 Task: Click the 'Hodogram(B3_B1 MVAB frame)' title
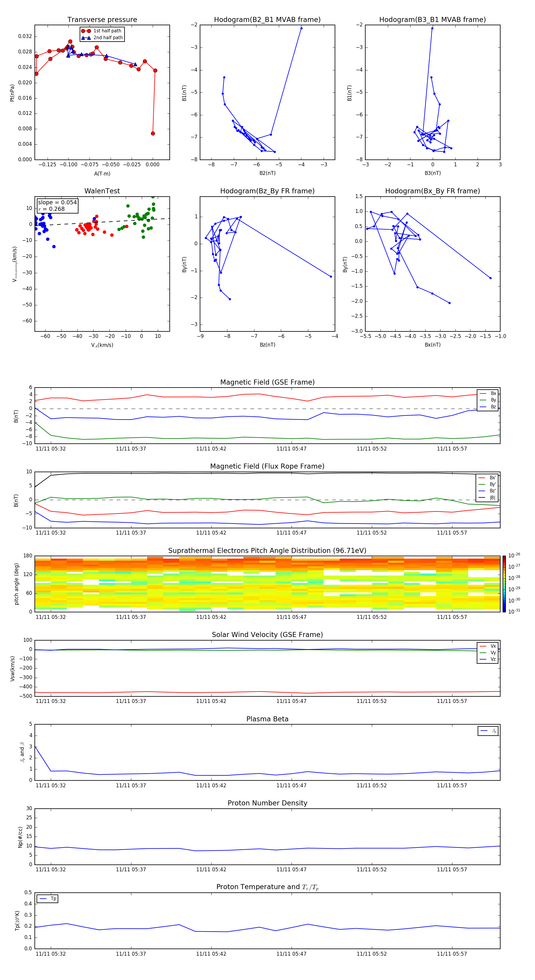pyautogui.click(x=432, y=20)
